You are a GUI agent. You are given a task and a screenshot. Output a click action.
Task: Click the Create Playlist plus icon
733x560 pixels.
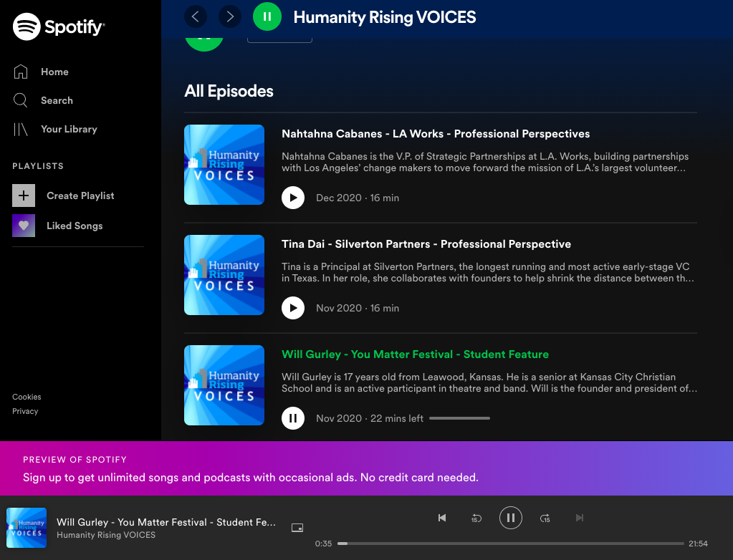click(24, 195)
